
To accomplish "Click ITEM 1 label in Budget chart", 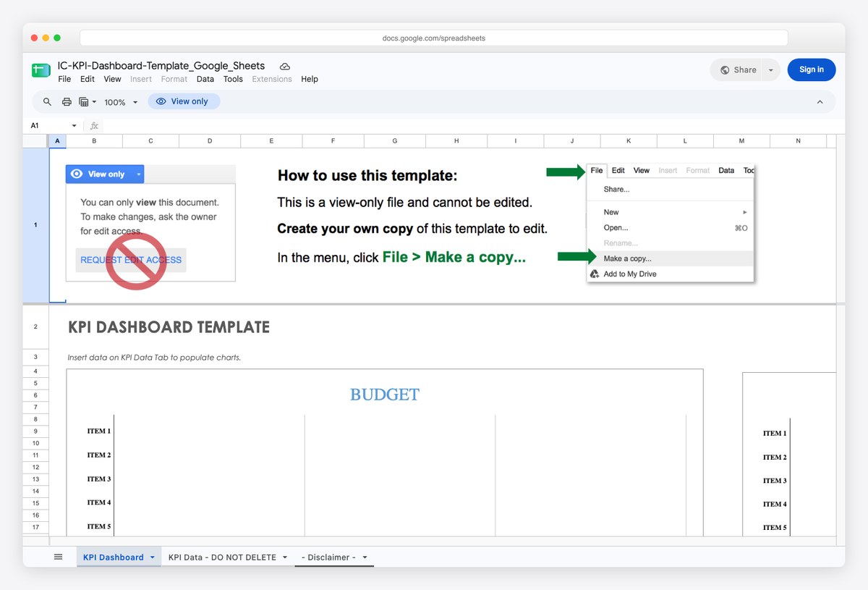I will point(99,431).
